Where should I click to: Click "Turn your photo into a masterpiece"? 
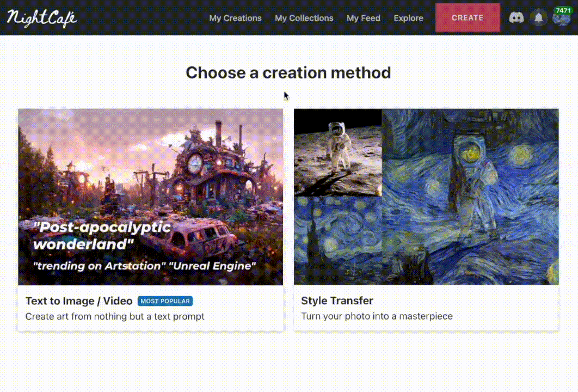(x=377, y=316)
